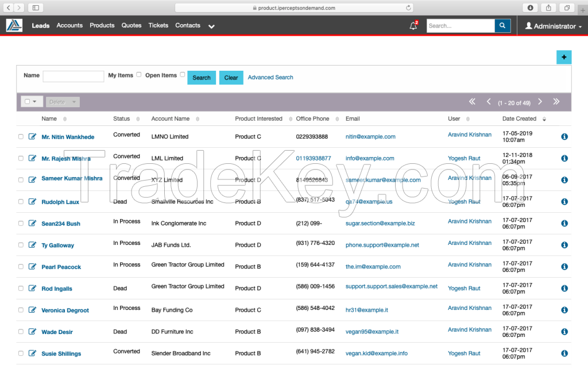Click into the Name filter text field
This screenshot has width=588, height=368.
[x=73, y=76]
